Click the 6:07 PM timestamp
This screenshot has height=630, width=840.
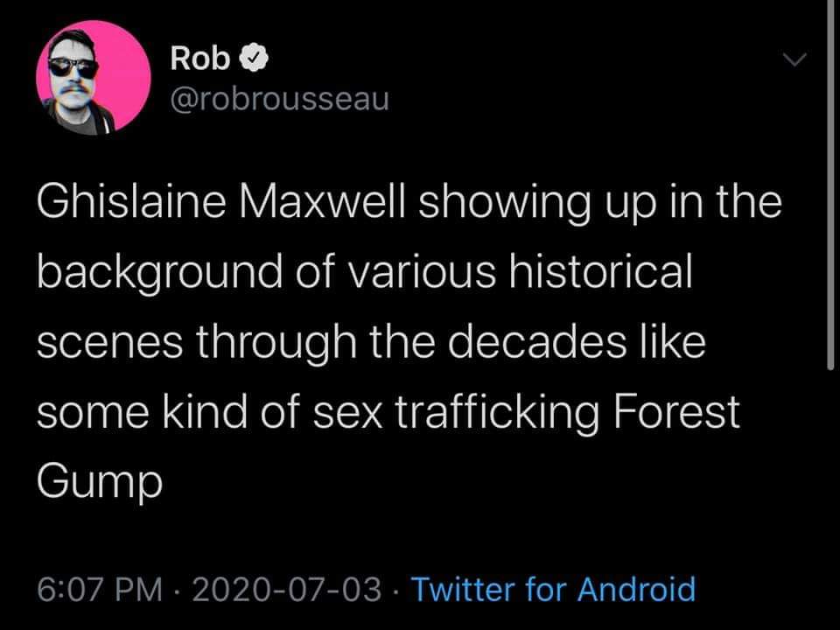coord(99,589)
